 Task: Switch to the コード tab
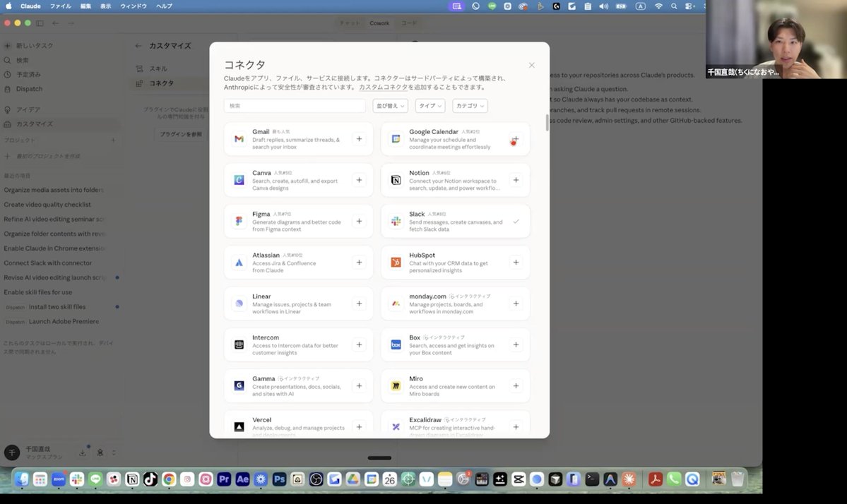coord(409,23)
